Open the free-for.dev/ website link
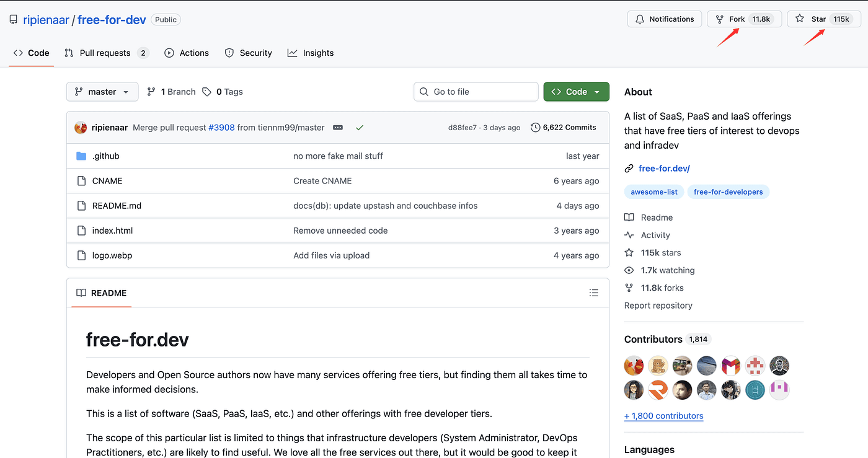 [x=664, y=169]
